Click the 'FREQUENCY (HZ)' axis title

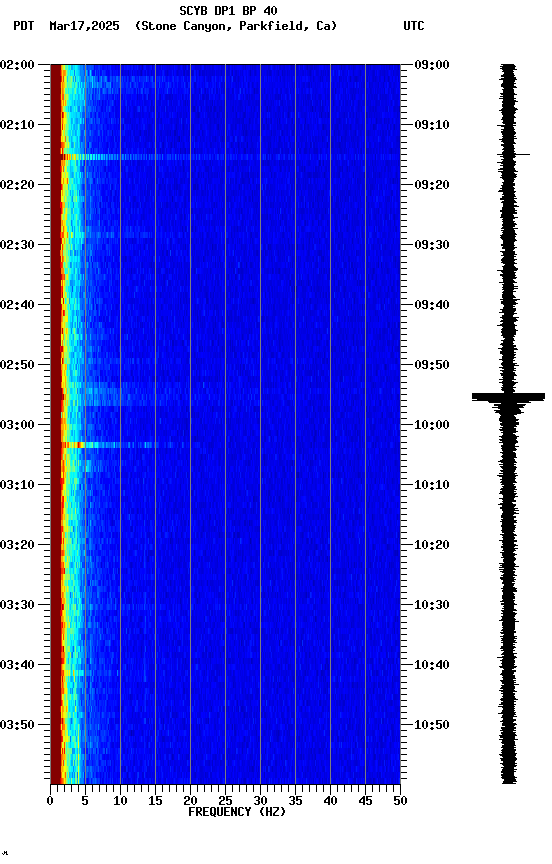[237, 812]
